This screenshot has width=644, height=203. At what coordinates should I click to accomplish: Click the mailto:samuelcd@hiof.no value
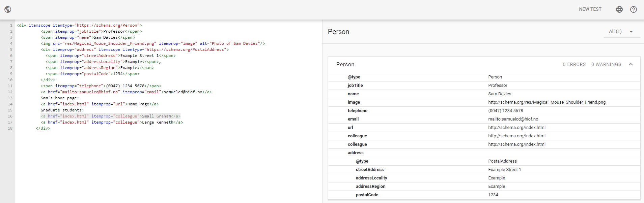coord(513,119)
